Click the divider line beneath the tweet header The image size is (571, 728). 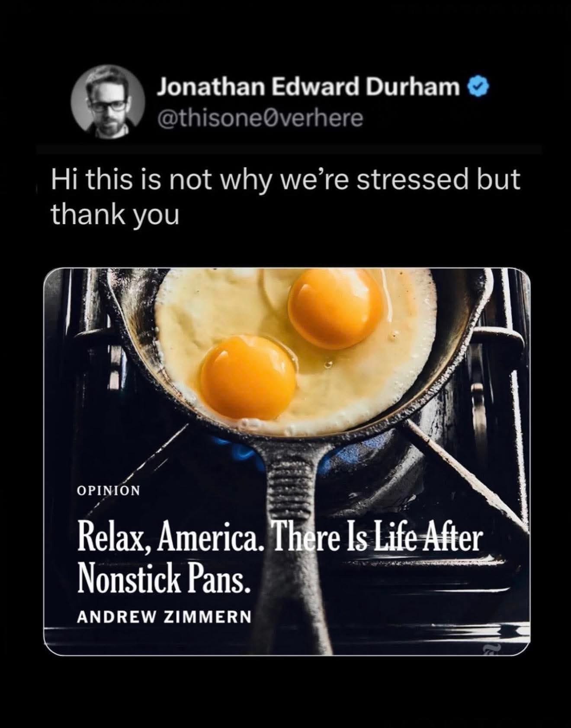click(289, 149)
